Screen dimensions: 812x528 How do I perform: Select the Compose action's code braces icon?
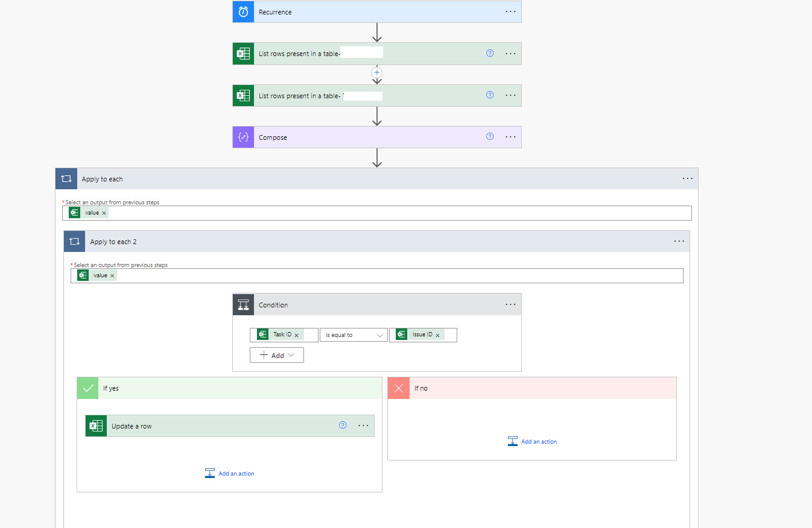pos(243,137)
